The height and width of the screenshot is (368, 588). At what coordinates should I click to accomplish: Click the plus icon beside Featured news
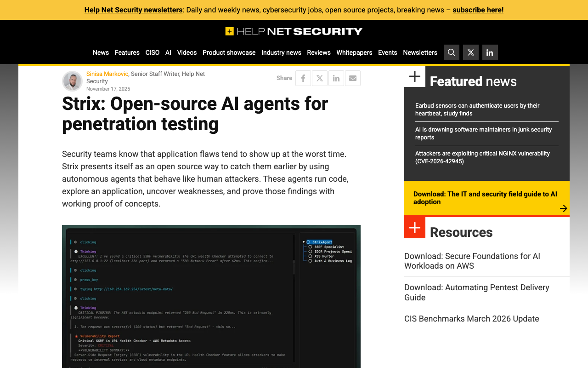coord(415,76)
